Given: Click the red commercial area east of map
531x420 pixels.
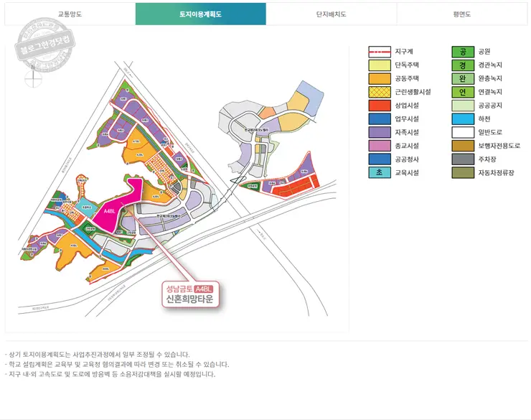Looking at the screenshot, I should [x=294, y=187].
